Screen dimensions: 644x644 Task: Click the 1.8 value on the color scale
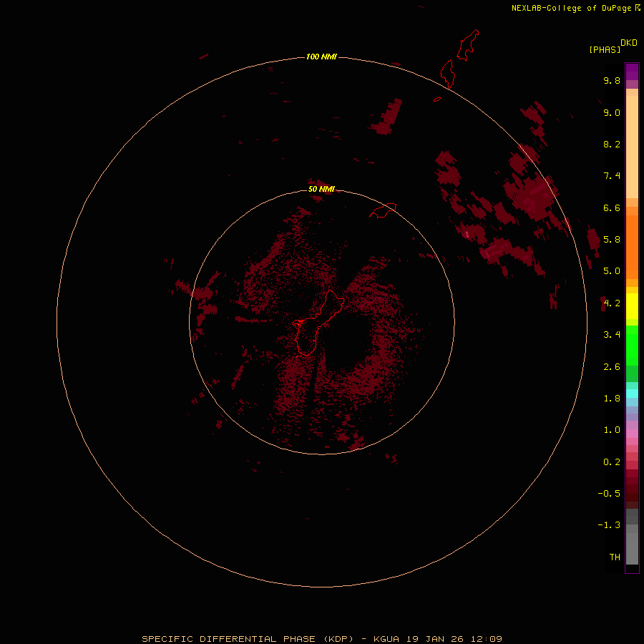612,399
